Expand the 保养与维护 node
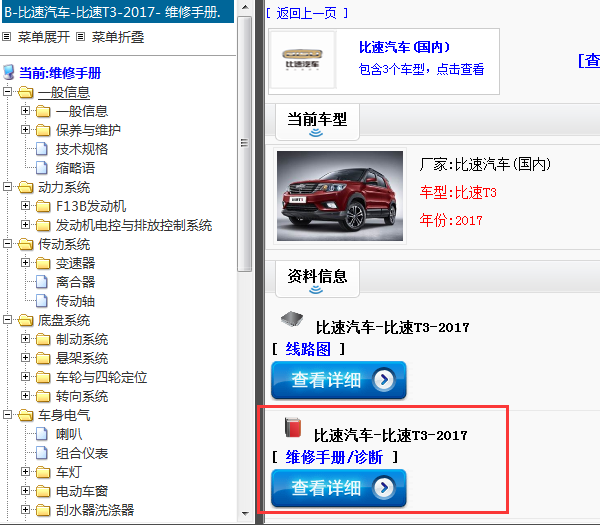This screenshot has width=600, height=525. tap(25, 130)
